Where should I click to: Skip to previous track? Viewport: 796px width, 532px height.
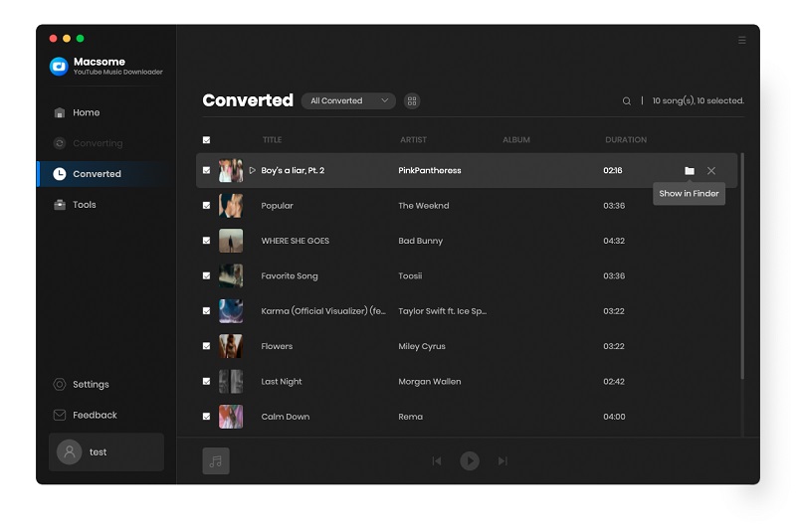point(437,461)
